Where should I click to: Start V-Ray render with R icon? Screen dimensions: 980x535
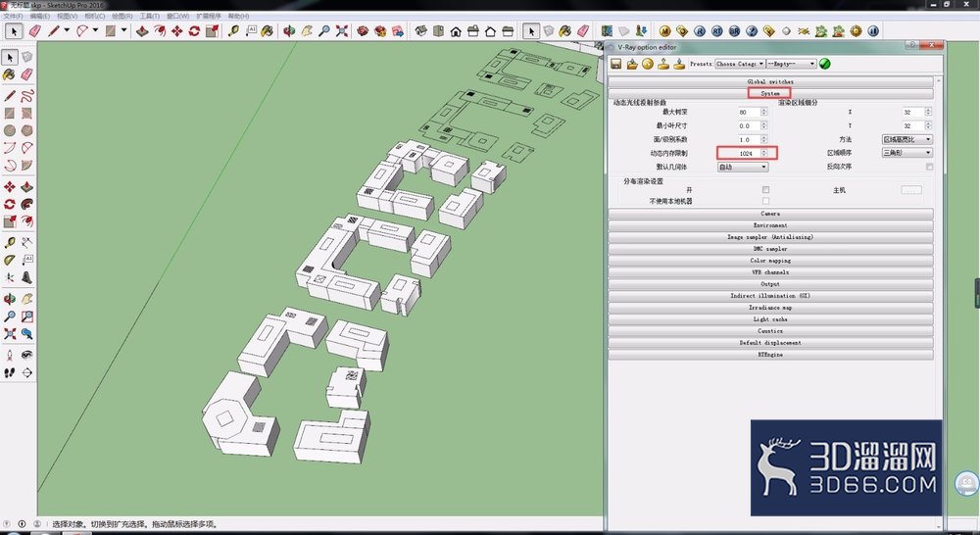coord(700,30)
